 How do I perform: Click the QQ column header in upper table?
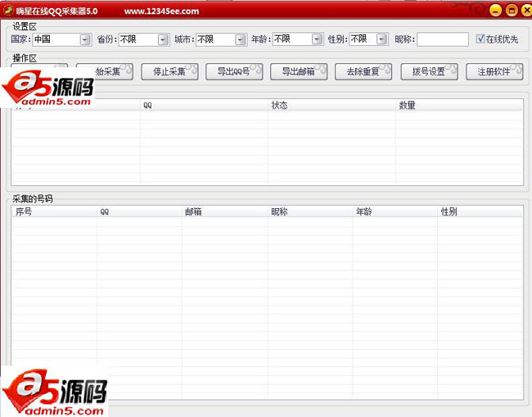pos(204,105)
